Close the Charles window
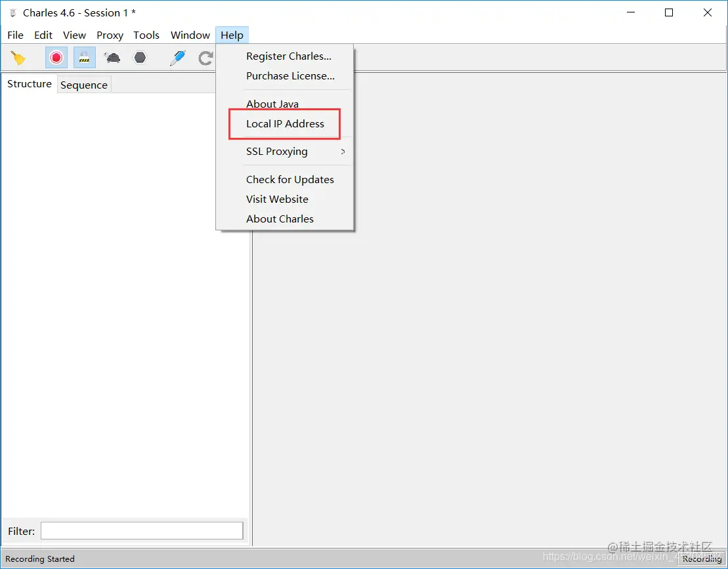This screenshot has height=569, width=728. pos(708,12)
